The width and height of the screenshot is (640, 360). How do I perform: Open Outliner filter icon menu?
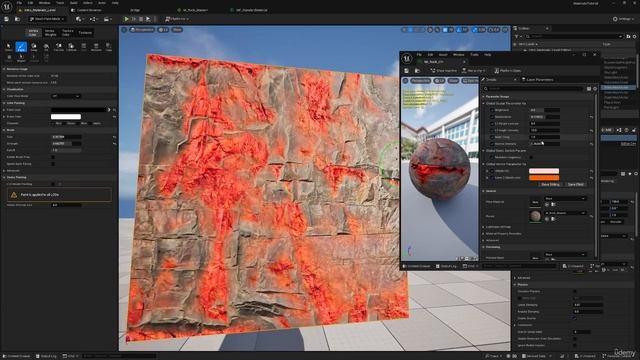click(517, 36)
